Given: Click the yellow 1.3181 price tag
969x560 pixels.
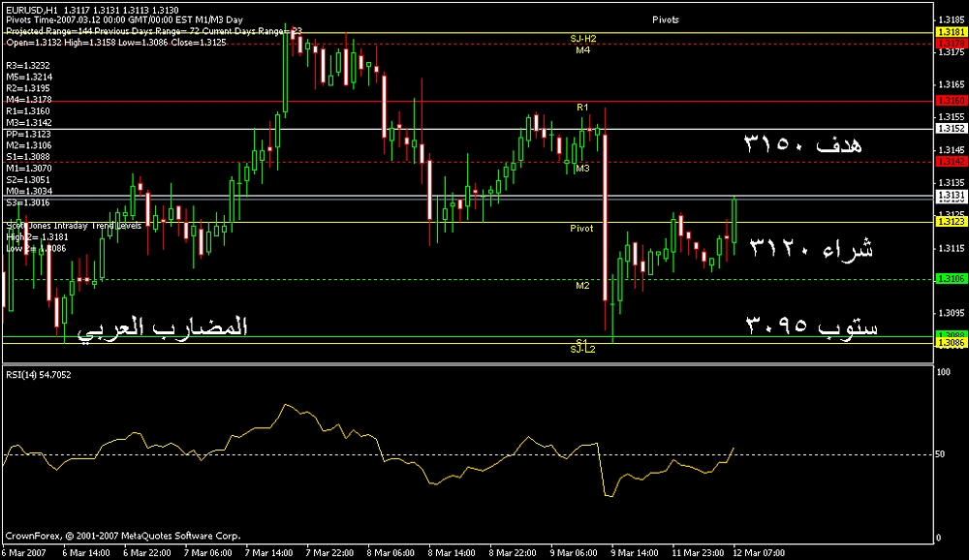Looking at the screenshot, I should coord(952,32).
